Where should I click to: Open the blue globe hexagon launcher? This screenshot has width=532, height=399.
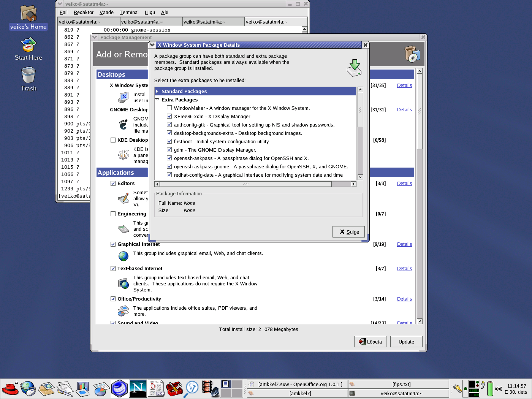pos(119,389)
